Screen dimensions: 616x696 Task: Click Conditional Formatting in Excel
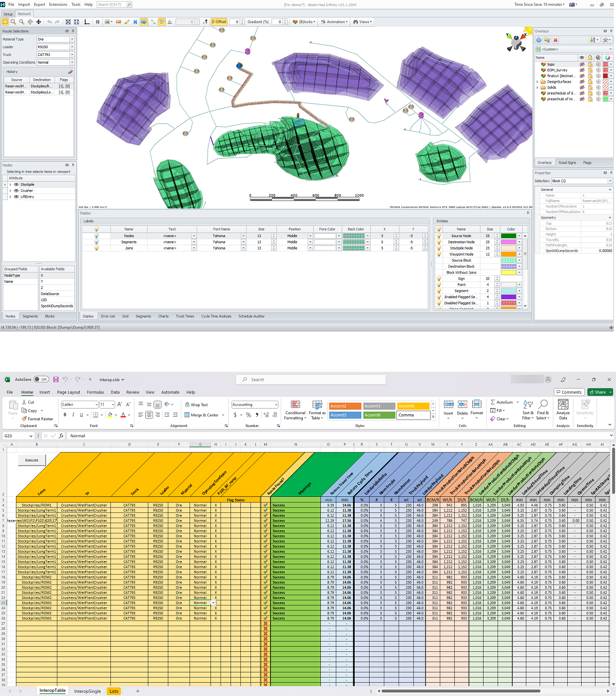click(x=295, y=411)
